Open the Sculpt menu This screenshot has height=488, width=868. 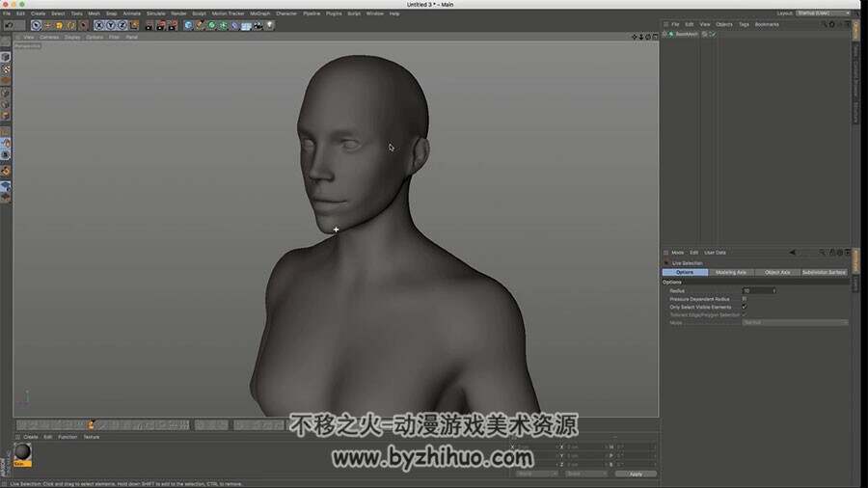(x=200, y=14)
